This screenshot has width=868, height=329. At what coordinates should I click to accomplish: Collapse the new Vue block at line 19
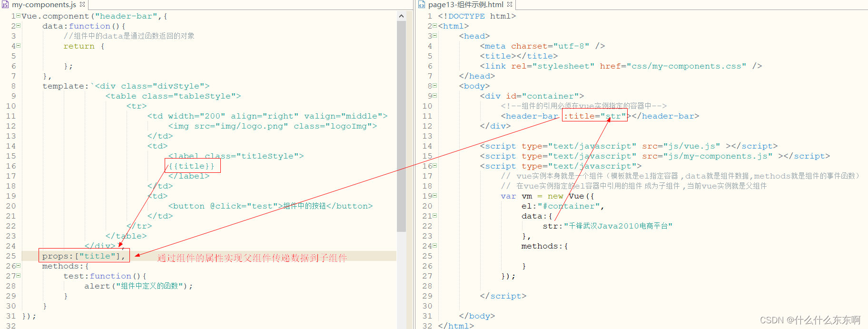(x=435, y=196)
